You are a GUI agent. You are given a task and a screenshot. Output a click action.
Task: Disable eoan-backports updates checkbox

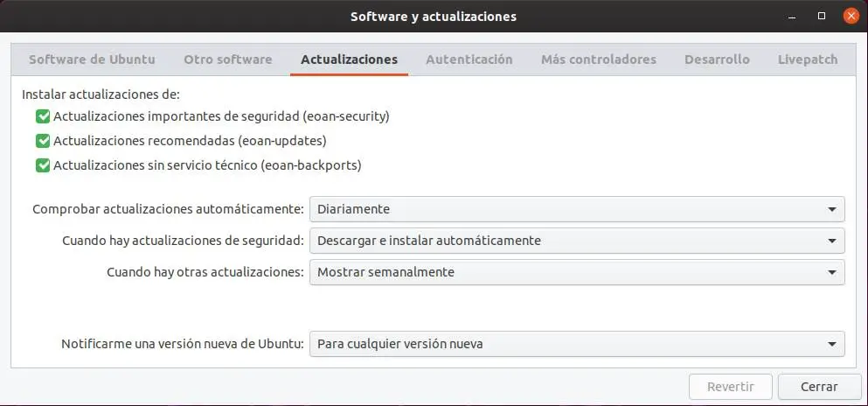(x=43, y=165)
